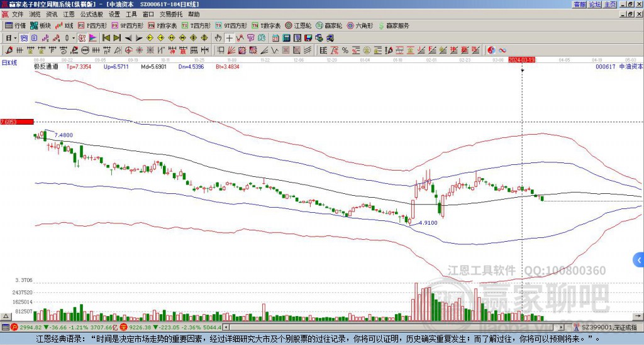
Task: Step chart right with black right arrow
Action: coord(139,38)
